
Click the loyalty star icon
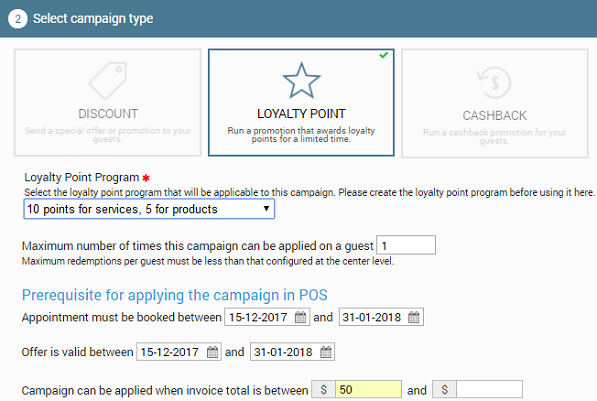pyautogui.click(x=301, y=80)
